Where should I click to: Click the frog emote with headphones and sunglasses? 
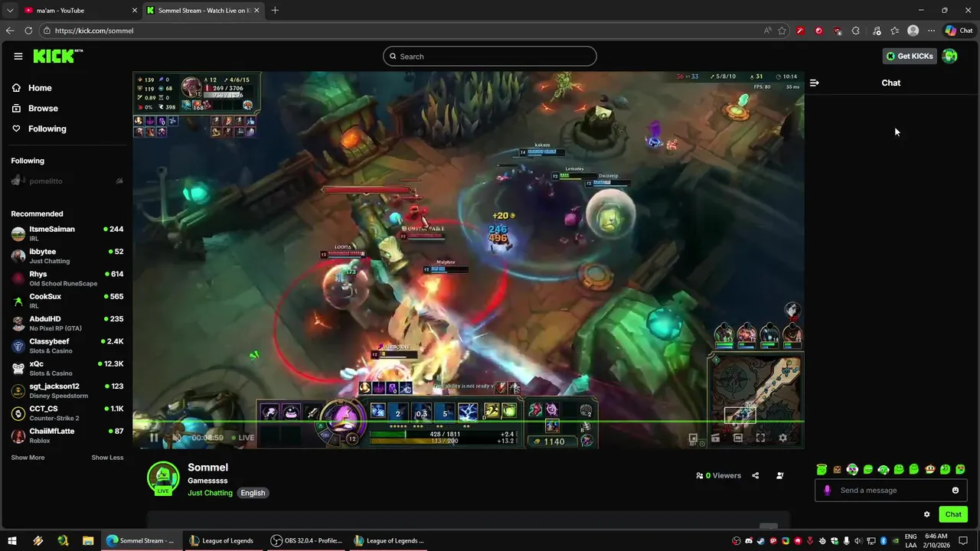[x=852, y=469]
